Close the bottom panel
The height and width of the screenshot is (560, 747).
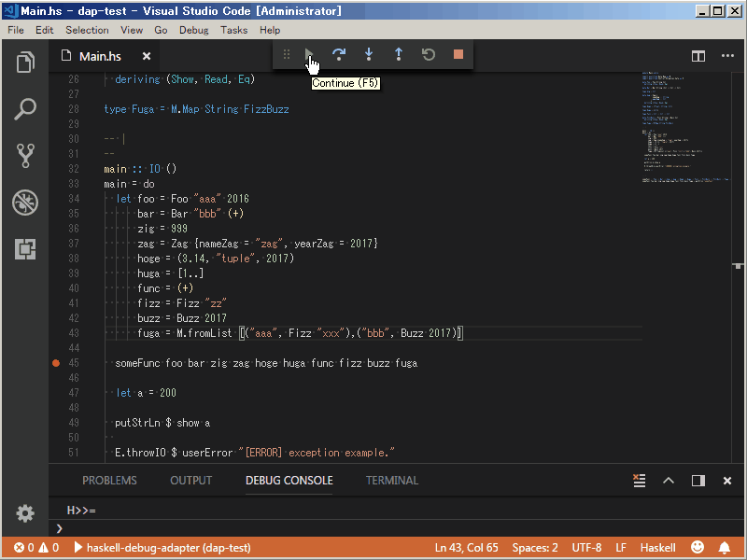pyautogui.click(x=727, y=481)
